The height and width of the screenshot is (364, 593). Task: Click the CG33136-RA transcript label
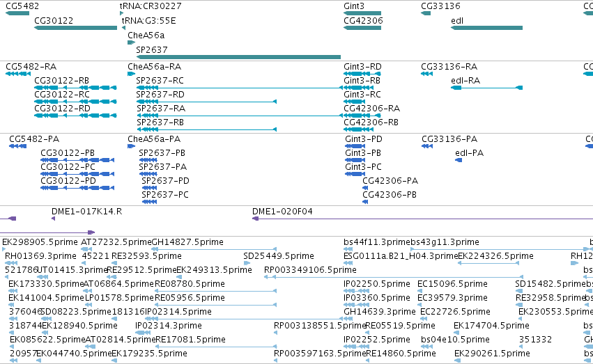click(x=449, y=67)
